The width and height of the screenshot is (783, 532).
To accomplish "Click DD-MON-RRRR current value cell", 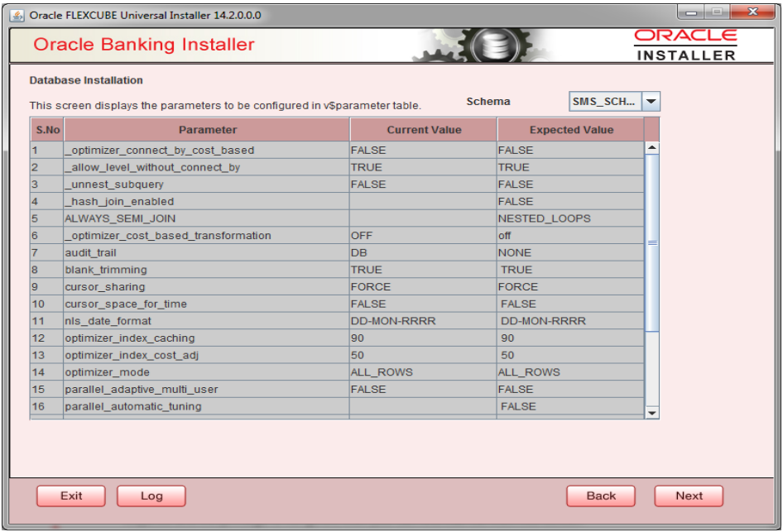I will tap(423, 321).
